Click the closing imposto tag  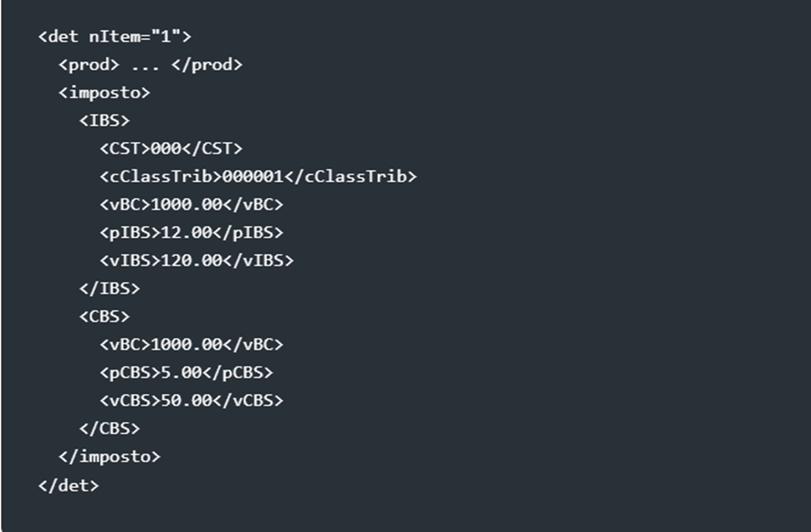pos(109,456)
